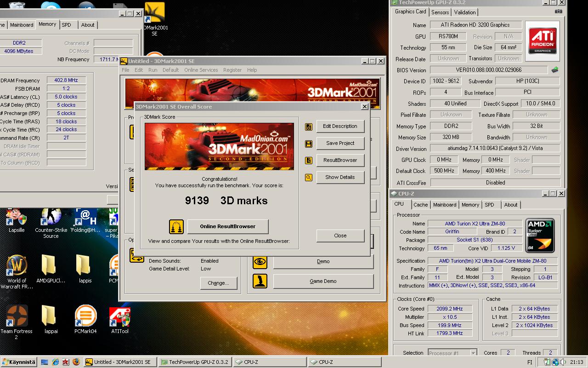Open Online Services menu in 3DMark2001

coord(201,70)
